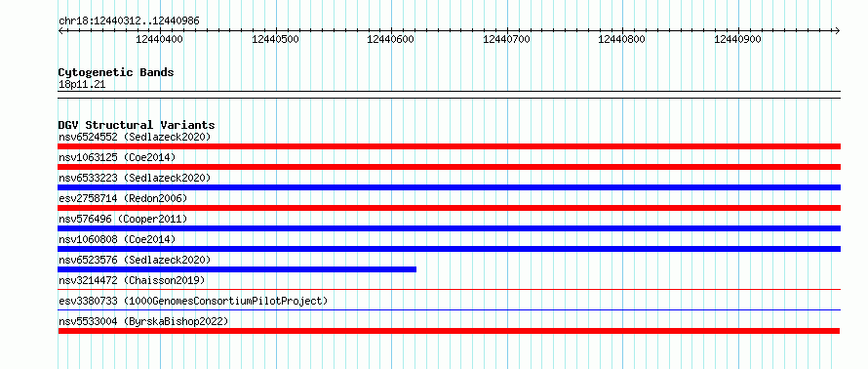Click ruler position 12440900

[x=738, y=39]
